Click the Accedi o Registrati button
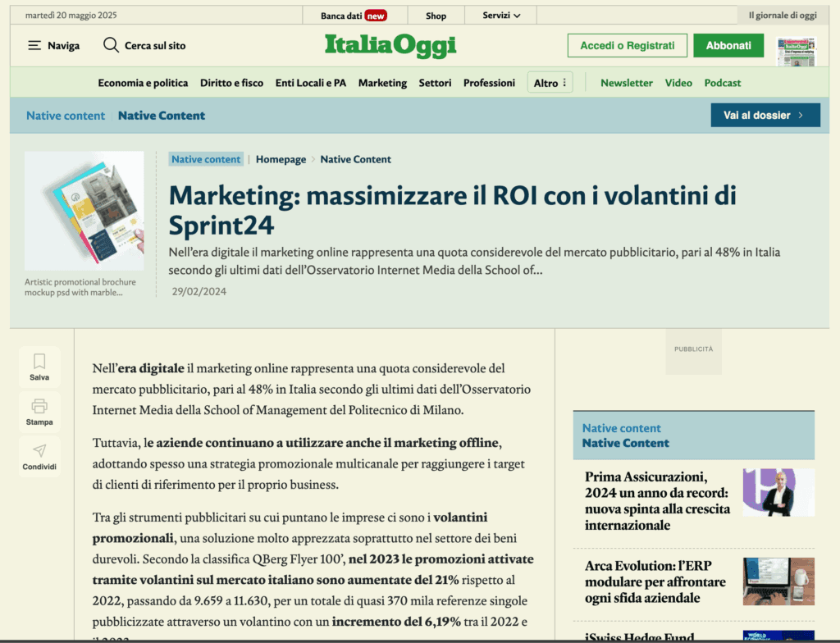The height and width of the screenshot is (643, 840). [627, 46]
